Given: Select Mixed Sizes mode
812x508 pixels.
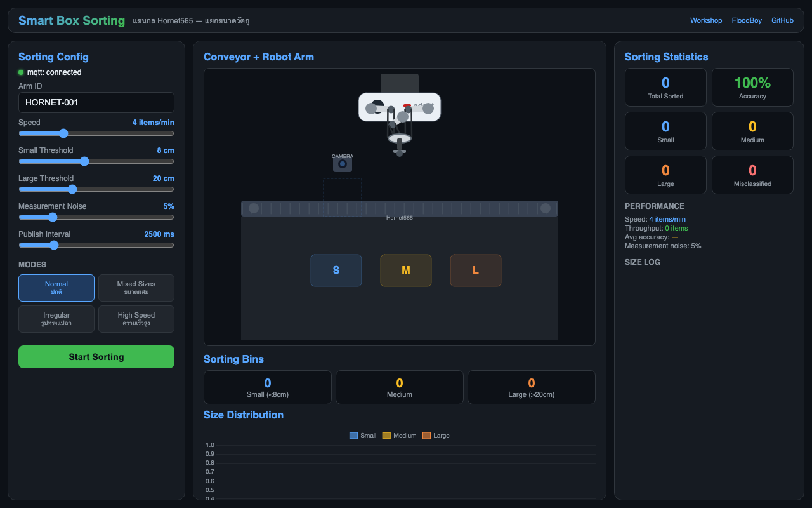Looking at the screenshot, I should tap(136, 288).
